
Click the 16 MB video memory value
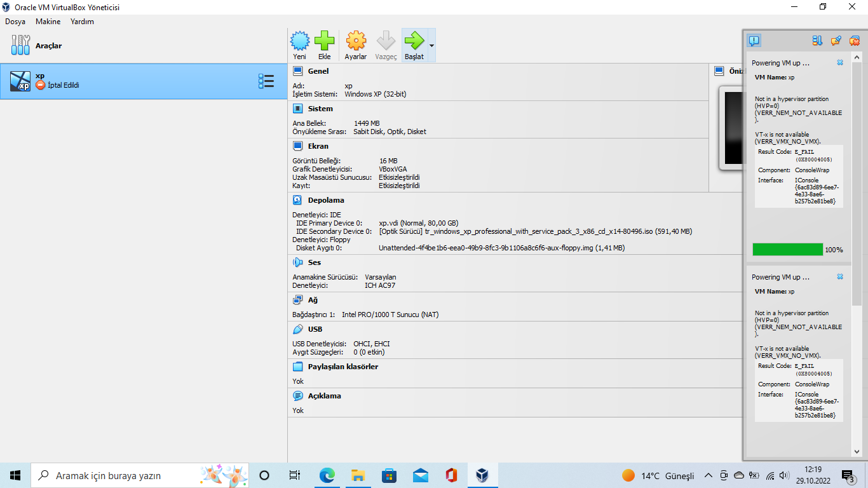pyautogui.click(x=388, y=161)
